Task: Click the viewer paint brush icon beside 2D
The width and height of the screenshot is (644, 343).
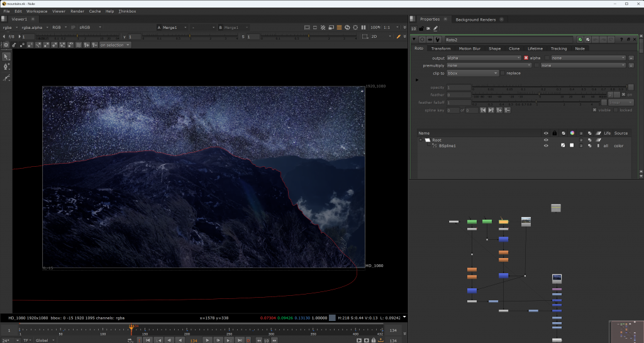Action: click(x=398, y=37)
